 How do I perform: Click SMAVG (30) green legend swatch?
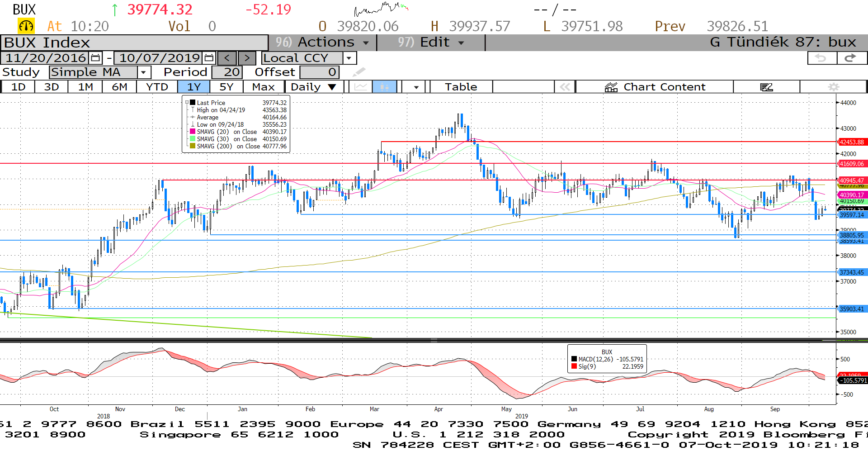(192, 139)
